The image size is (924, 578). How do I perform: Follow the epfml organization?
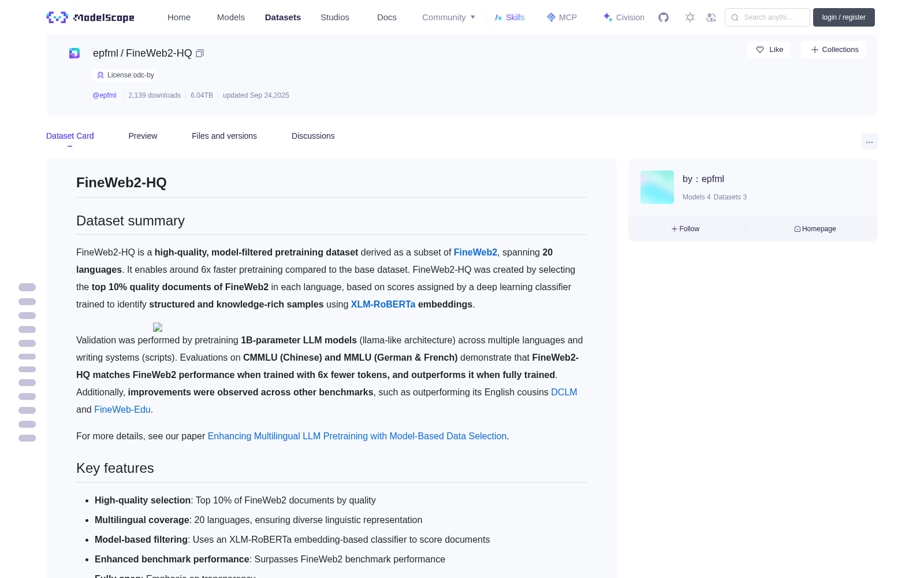click(x=685, y=229)
